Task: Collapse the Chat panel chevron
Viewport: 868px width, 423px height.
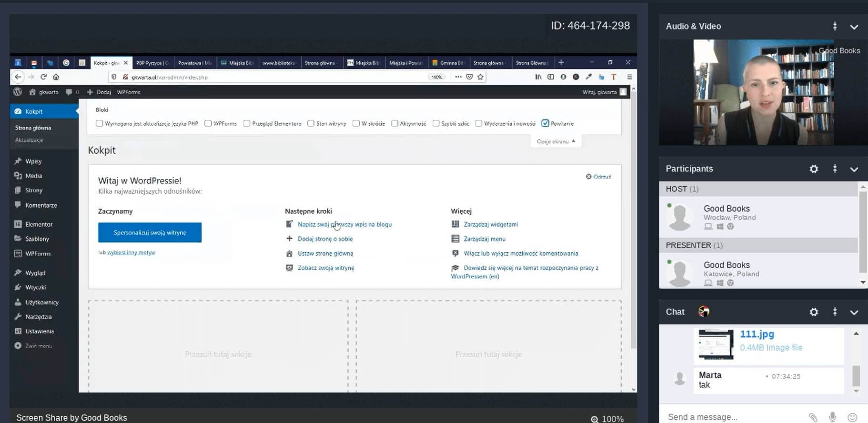Action: (x=854, y=312)
